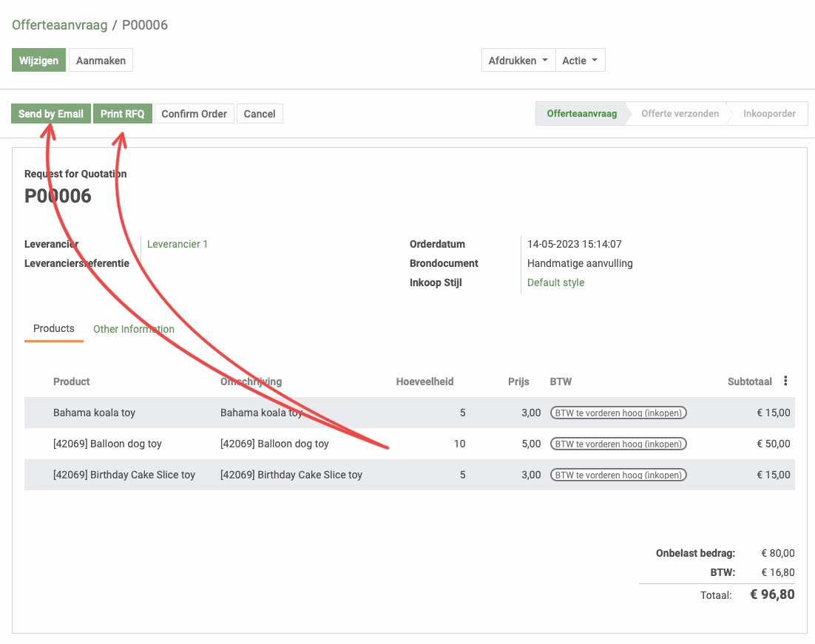The width and height of the screenshot is (815, 644).
Task: Click the BTW tag in Birthday Cake row
Action: [618, 475]
